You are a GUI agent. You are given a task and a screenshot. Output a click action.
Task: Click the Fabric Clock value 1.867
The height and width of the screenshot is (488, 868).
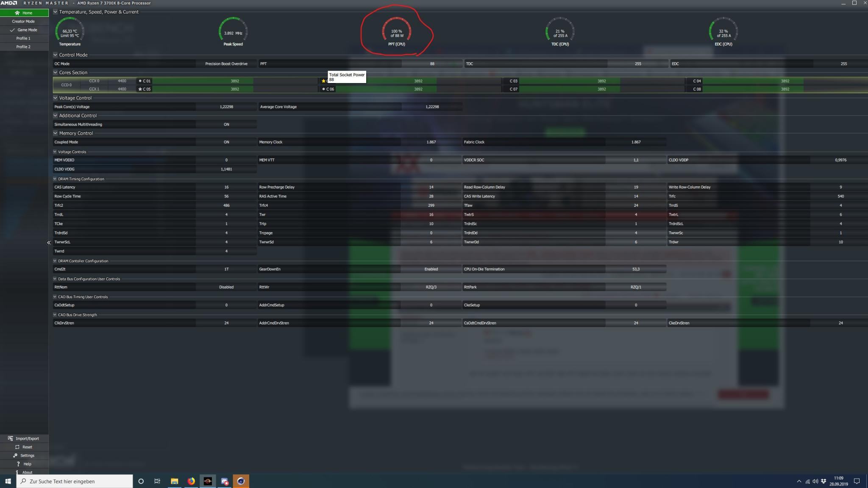[636, 142]
